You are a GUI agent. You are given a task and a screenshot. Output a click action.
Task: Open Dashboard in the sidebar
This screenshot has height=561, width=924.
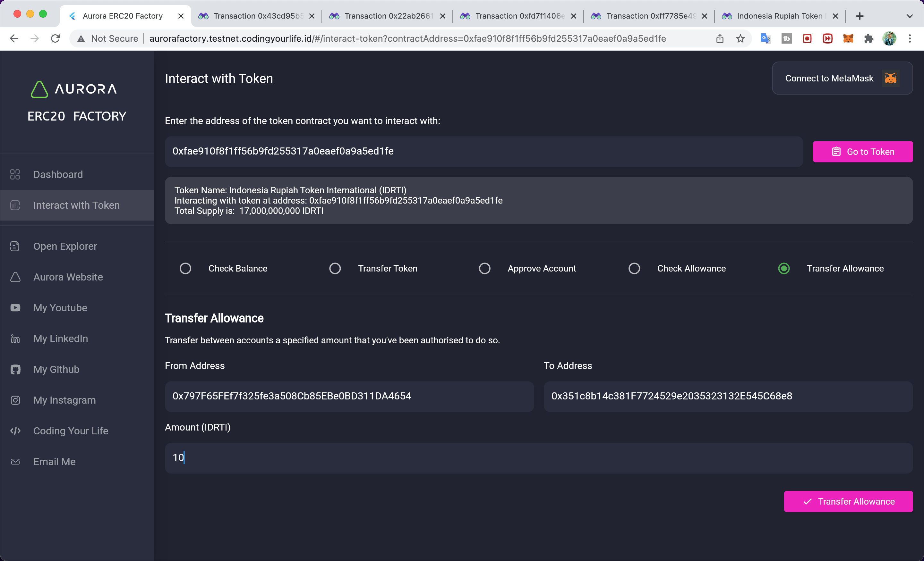[x=58, y=174]
